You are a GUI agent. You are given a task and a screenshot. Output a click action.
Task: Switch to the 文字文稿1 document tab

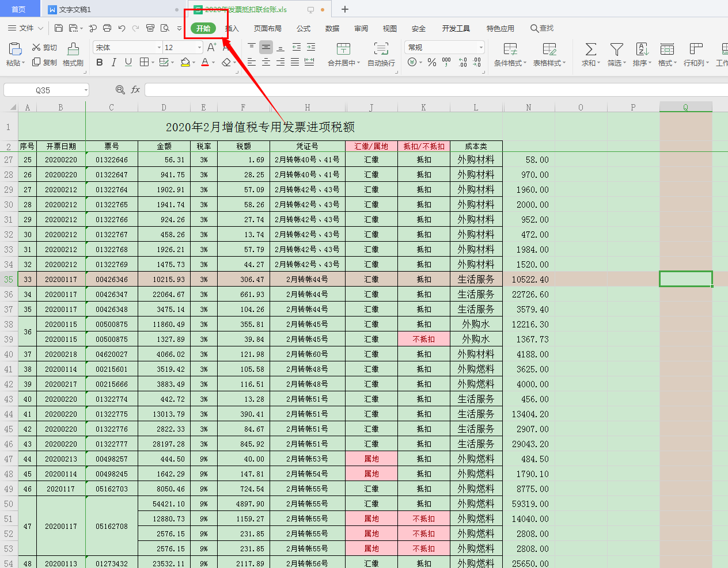(x=113, y=9)
